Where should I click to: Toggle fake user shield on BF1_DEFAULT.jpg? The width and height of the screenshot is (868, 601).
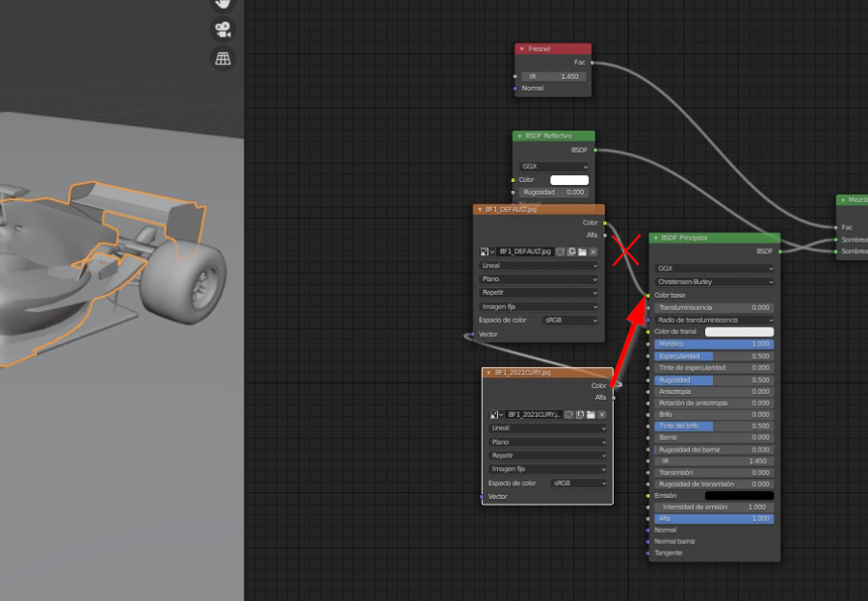pyautogui.click(x=561, y=251)
